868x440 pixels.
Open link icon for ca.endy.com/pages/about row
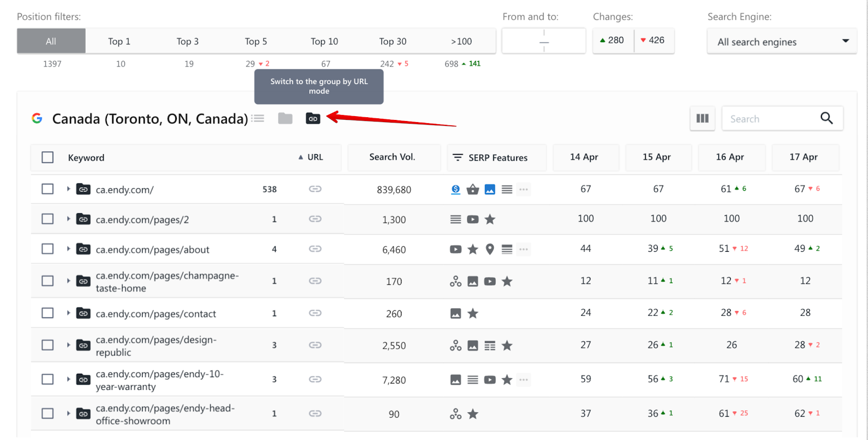coord(315,248)
